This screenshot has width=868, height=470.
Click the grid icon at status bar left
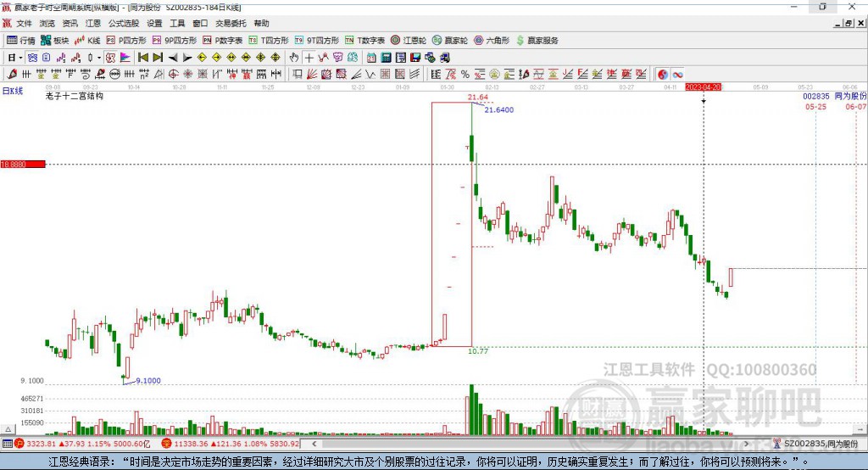click(7, 444)
